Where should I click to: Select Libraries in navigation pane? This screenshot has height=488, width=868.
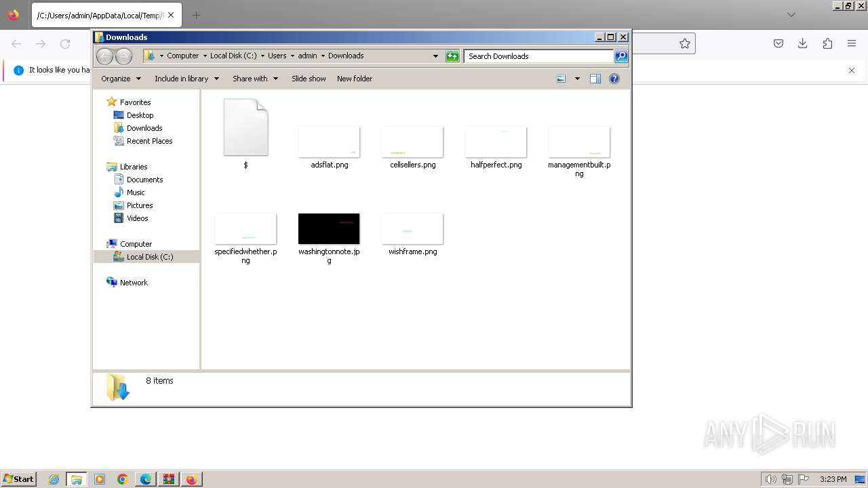pyautogui.click(x=134, y=167)
